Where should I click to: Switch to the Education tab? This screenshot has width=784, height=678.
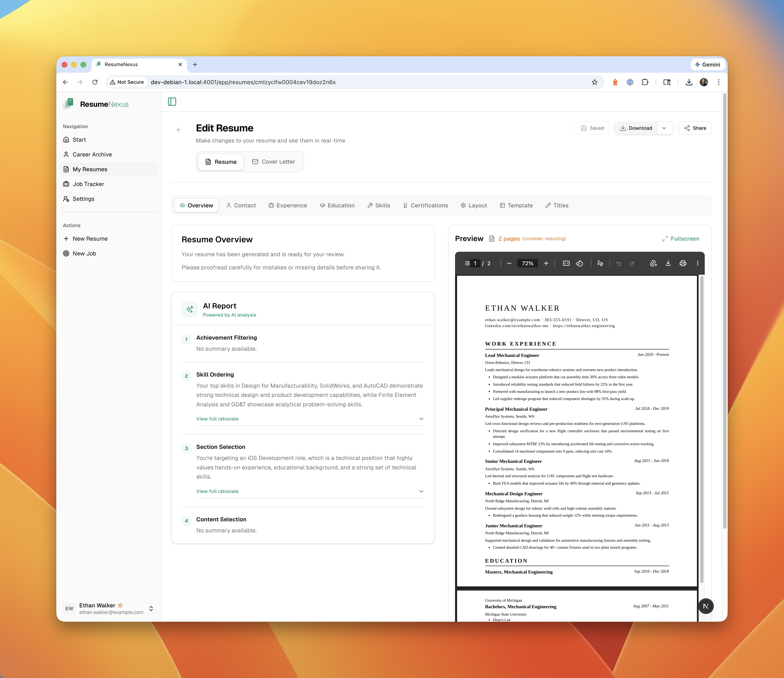(337, 205)
